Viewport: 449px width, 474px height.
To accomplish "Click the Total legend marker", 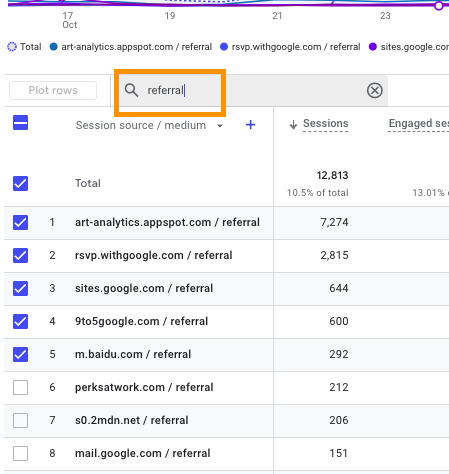I will point(12,47).
